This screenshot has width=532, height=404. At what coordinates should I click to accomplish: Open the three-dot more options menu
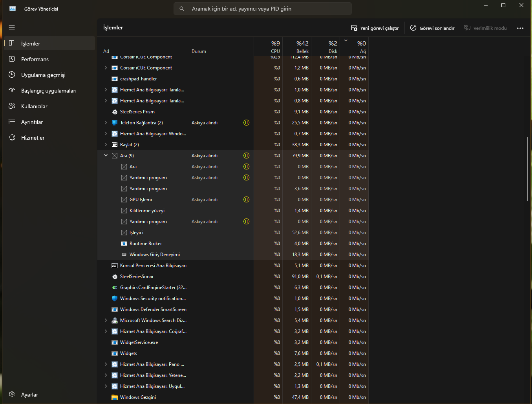(x=520, y=28)
